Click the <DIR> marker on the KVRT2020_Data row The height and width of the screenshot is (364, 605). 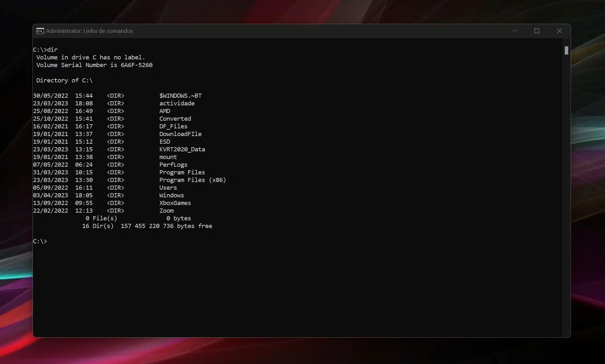point(115,149)
